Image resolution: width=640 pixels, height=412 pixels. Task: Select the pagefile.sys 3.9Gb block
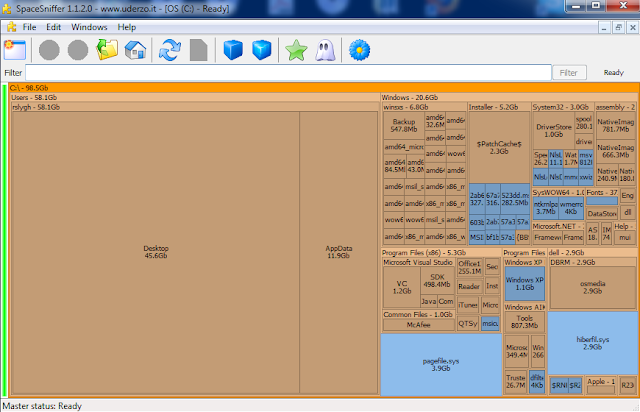[441, 365]
